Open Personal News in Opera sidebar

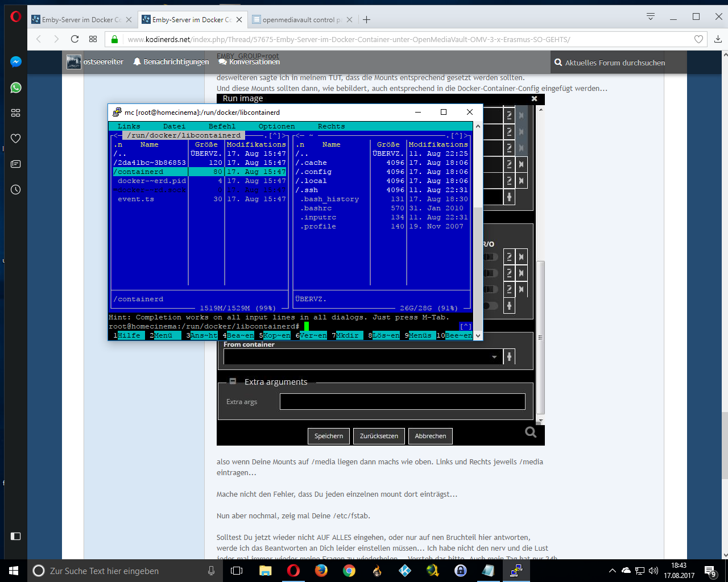pyautogui.click(x=16, y=164)
